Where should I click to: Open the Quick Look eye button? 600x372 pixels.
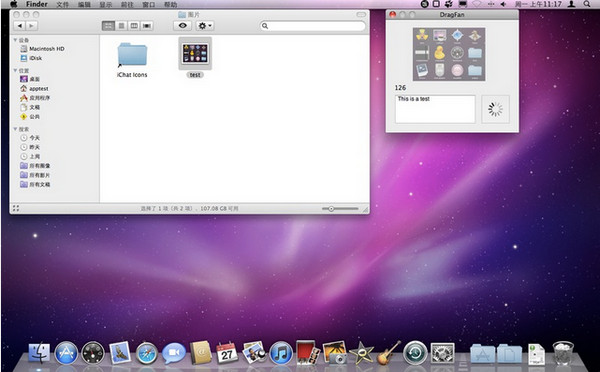183,26
